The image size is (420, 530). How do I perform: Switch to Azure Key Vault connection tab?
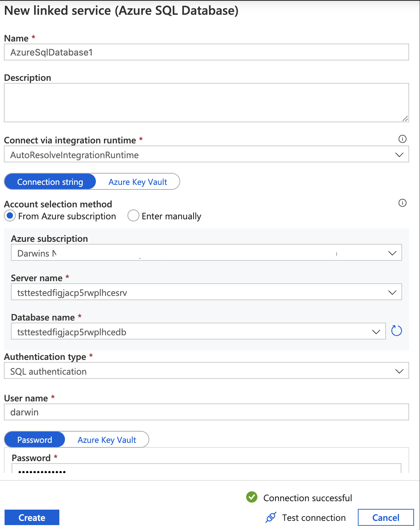138,182
